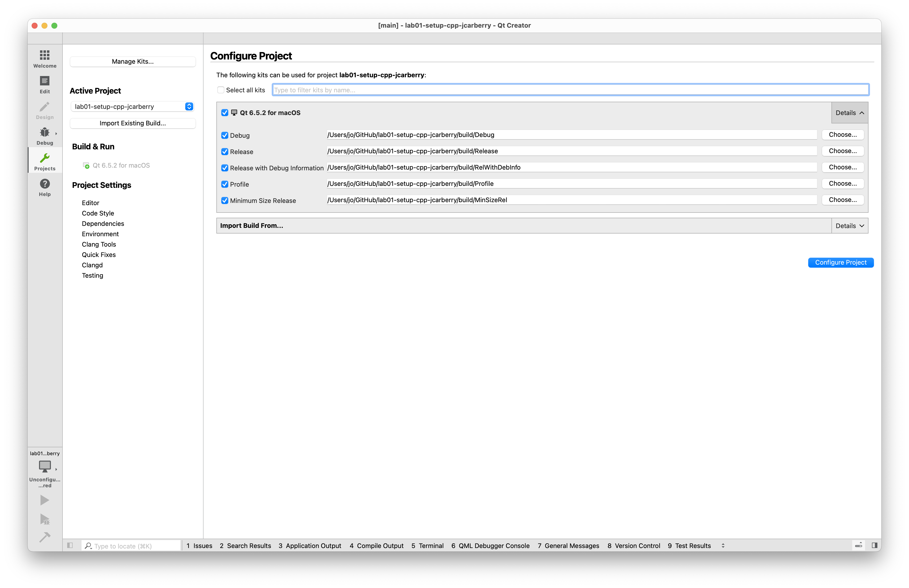The image size is (909, 588).
Task: Open Environment project settings
Action: [100, 234]
